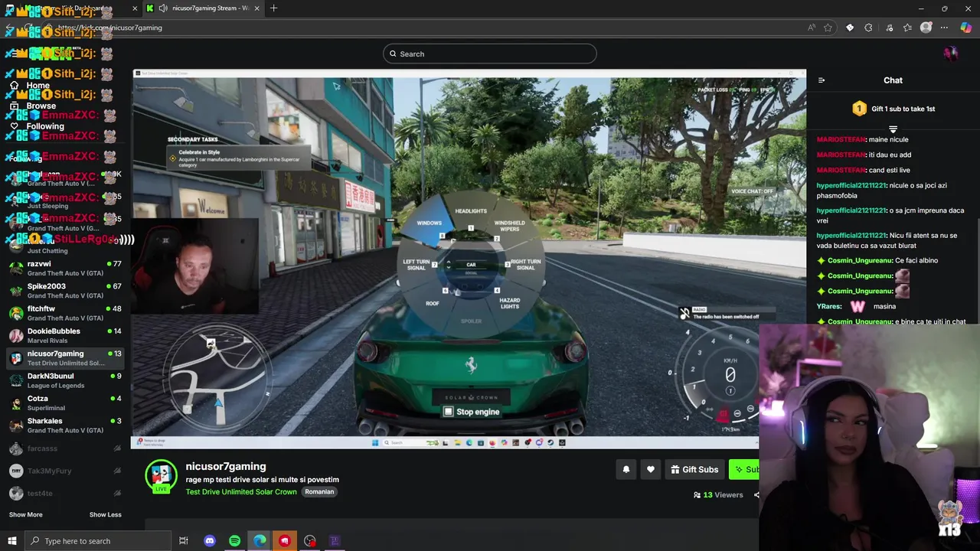Viewport: 980px width, 551px height.
Task: Click YRares username in chat
Action: tap(829, 306)
